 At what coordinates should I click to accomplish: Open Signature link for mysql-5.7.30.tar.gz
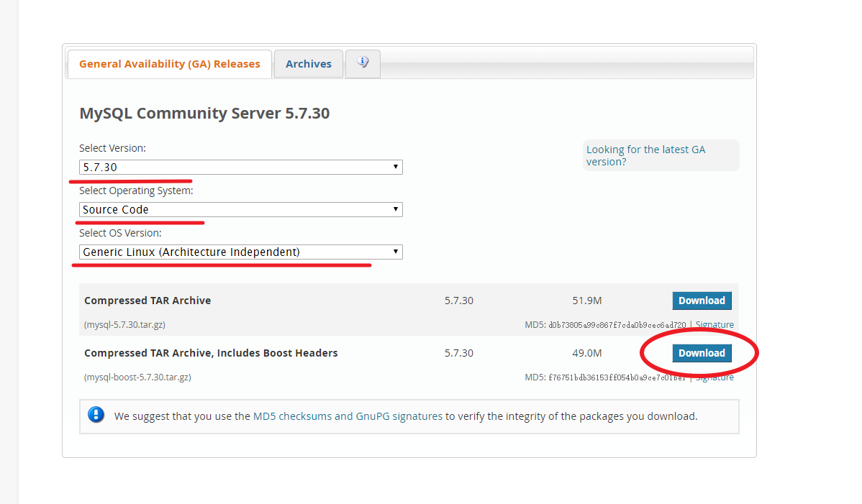714,324
